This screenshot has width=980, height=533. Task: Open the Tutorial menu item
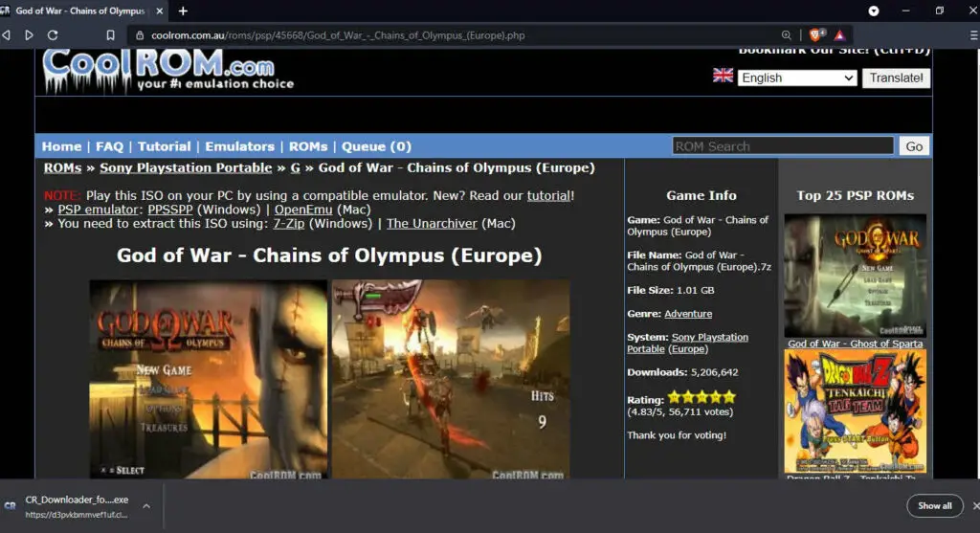pyautogui.click(x=165, y=146)
